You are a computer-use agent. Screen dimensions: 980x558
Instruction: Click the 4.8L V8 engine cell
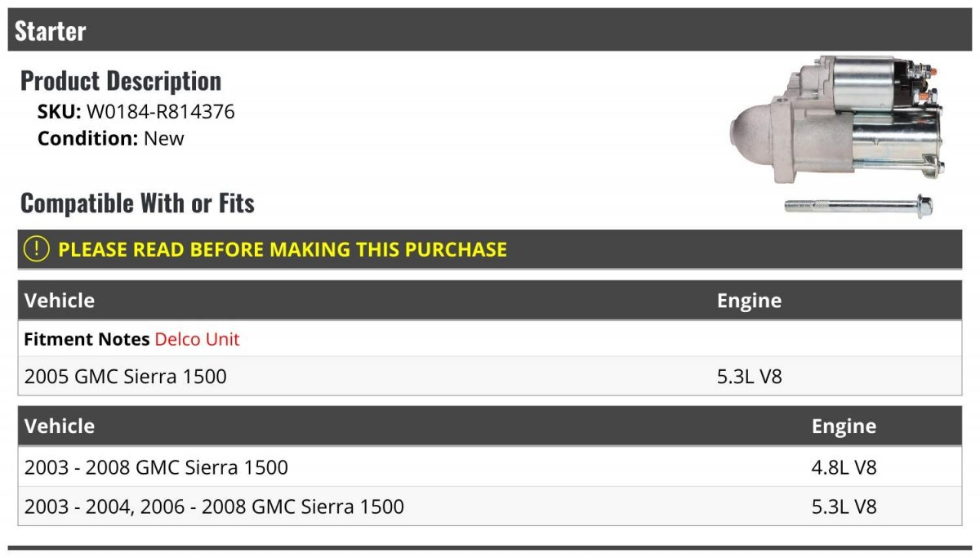(844, 467)
